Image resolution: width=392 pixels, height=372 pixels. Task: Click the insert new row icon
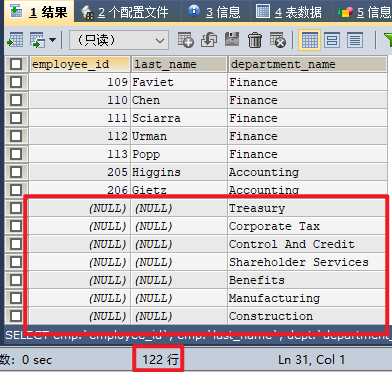(185, 40)
